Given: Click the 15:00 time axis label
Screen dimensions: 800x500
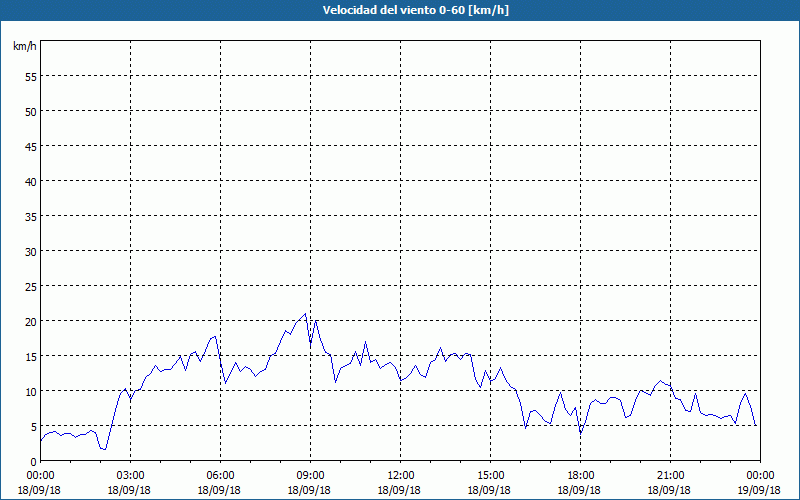Looking at the screenshot, I should pyautogui.click(x=490, y=476).
